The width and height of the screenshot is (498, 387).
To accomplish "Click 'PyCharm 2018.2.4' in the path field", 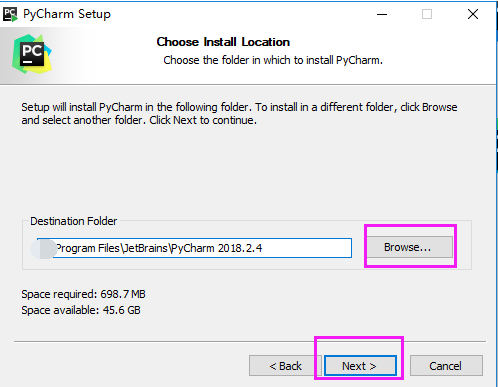I will click(217, 248).
